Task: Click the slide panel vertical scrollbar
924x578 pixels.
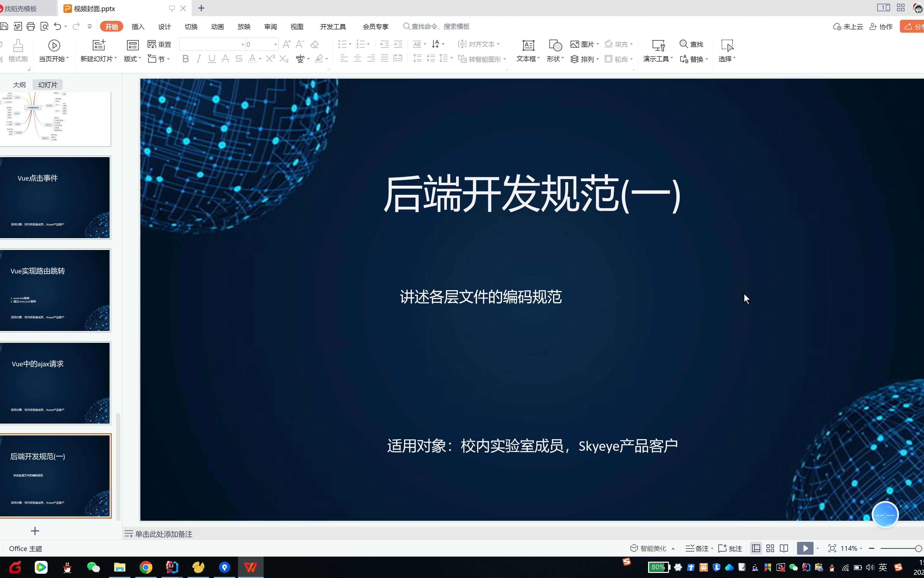Action: click(118, 466)
